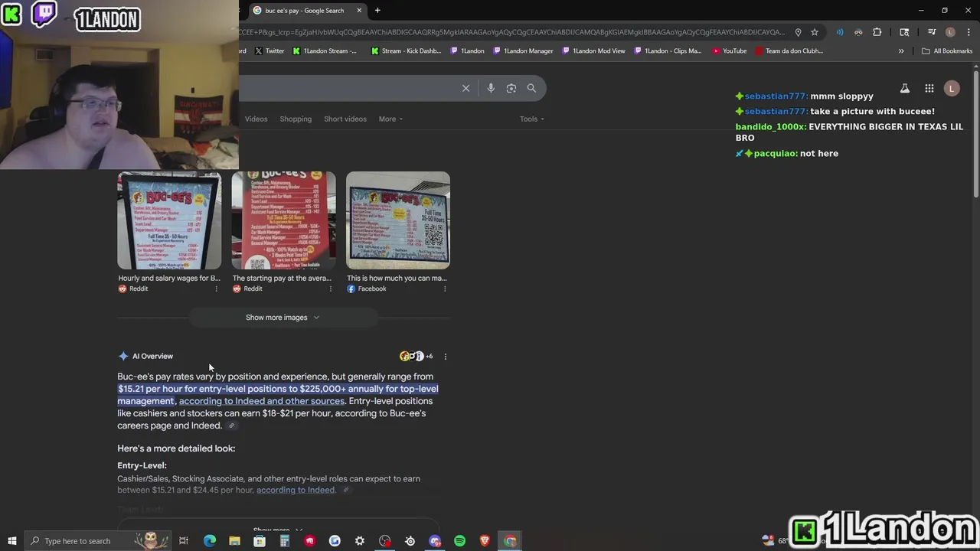The image size is (980, 551).
Task: Open Chrome extensions puzzle icon
Action: point(877,32)
